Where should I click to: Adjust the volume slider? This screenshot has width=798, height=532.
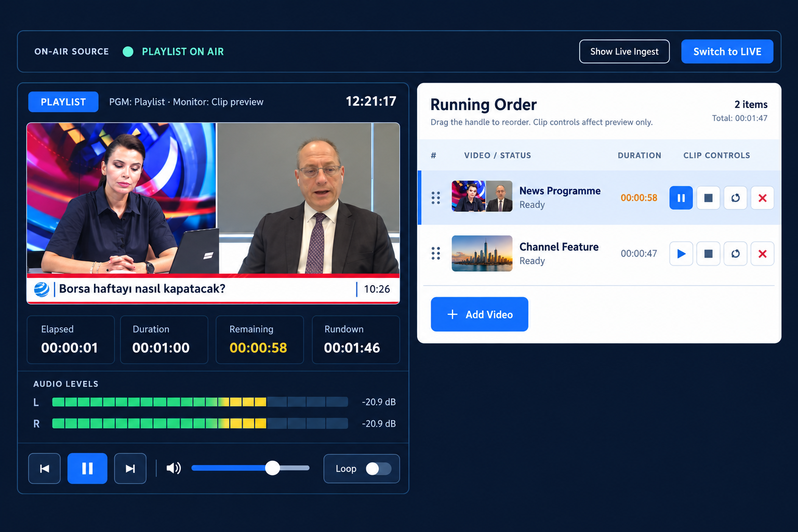click(x=250, y=468)
